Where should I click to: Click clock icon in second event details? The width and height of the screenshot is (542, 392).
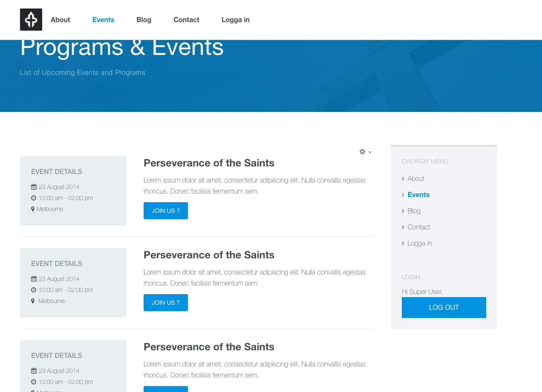(34, 290)
